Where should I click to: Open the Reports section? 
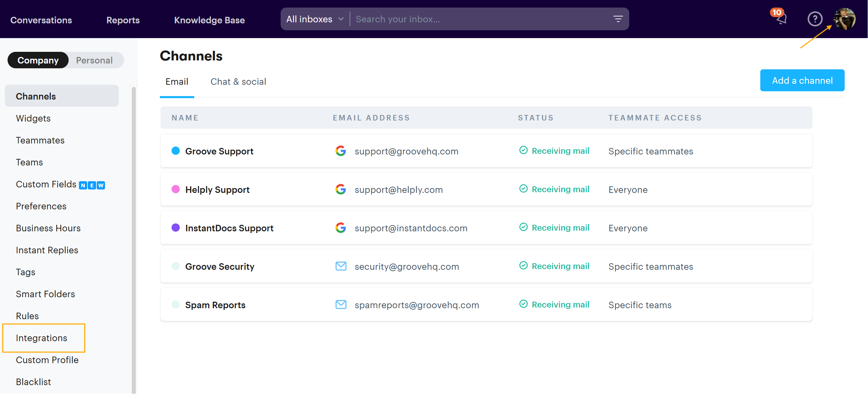(x=123, y=20)
